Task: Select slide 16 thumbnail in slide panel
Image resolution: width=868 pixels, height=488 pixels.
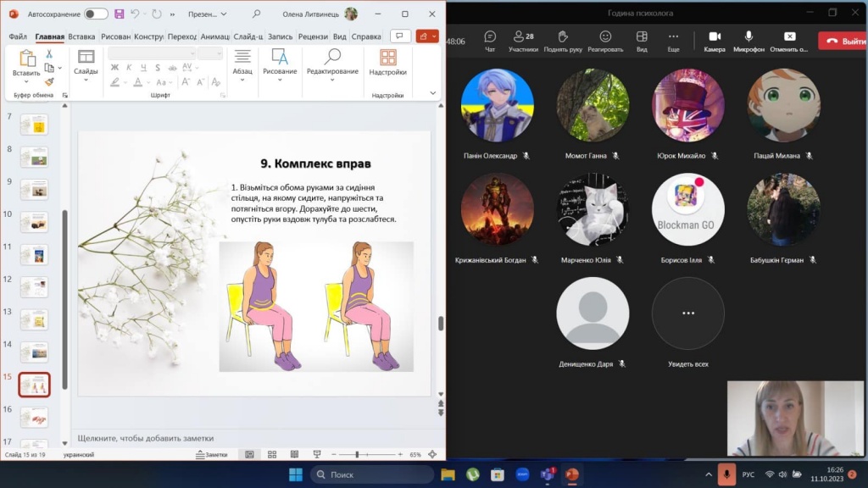Action: click(x=35, y=417)
